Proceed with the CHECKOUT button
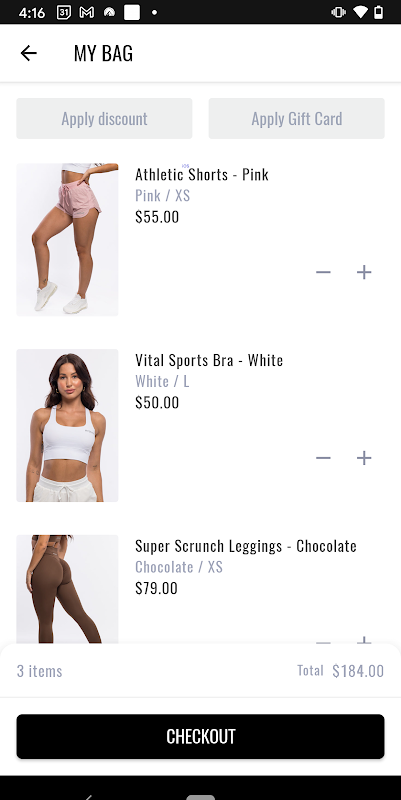The width and height of the screenshot is (401, 800). pos(200,736)
